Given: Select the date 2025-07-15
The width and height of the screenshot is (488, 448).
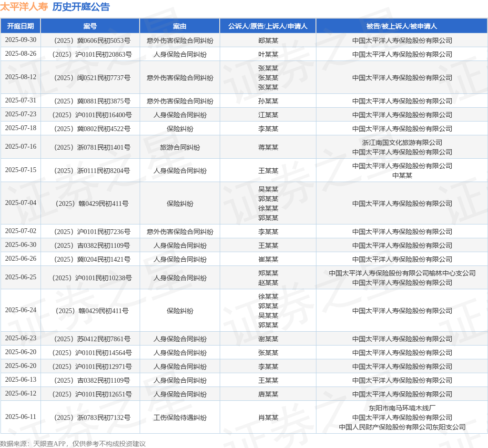Looking at the screenshot, I should pyautogui.click(x=20, y=170).
